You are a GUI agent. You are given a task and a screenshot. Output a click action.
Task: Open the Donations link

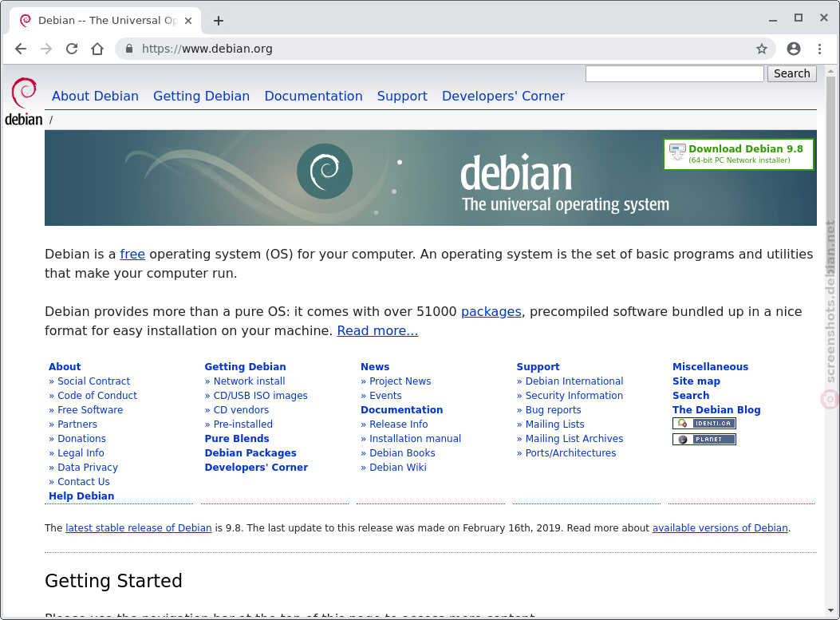click(x=81, y=439)
